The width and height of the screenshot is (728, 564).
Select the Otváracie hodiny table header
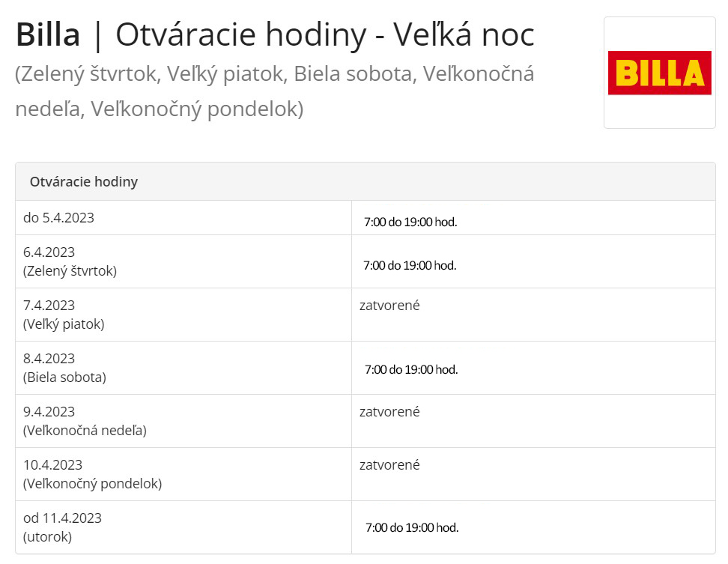[x=84, y=182]
